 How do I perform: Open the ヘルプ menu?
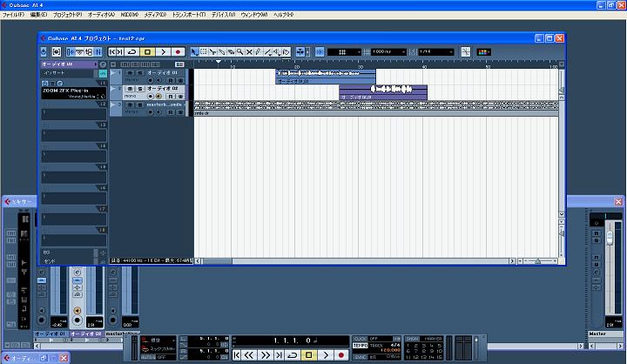[283, 15]
